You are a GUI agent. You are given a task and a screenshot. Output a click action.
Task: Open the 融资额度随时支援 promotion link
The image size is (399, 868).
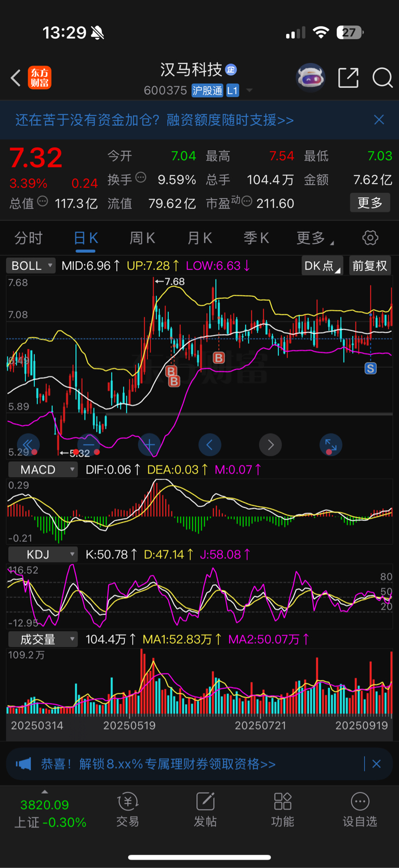pos(154,120)
